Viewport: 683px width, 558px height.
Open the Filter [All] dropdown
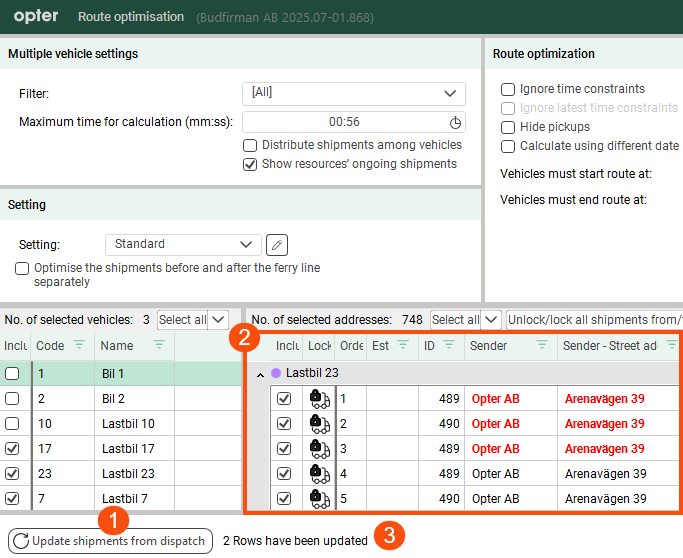(x=353, y=93)
